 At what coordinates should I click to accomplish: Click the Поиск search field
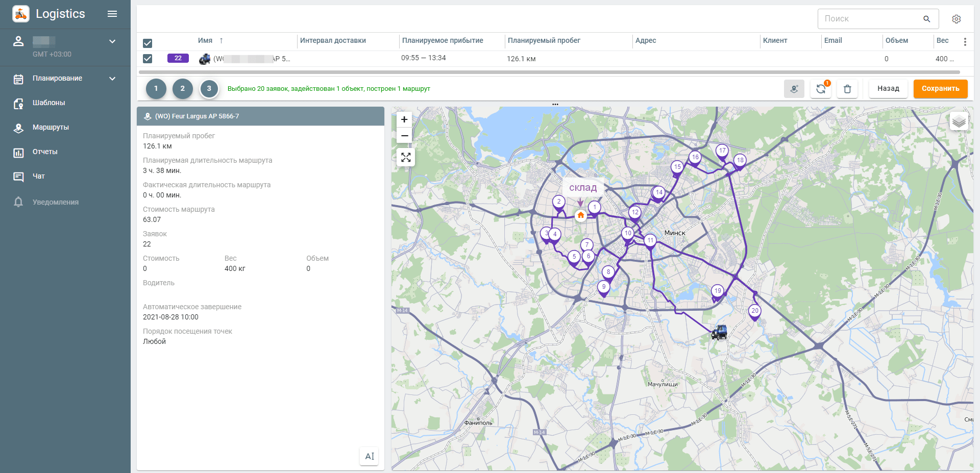pyautogui.click(x=870, y=19)
